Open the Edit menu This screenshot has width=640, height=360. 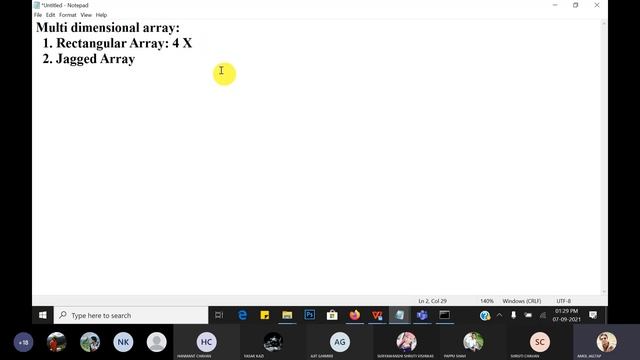tap(50, 15)
